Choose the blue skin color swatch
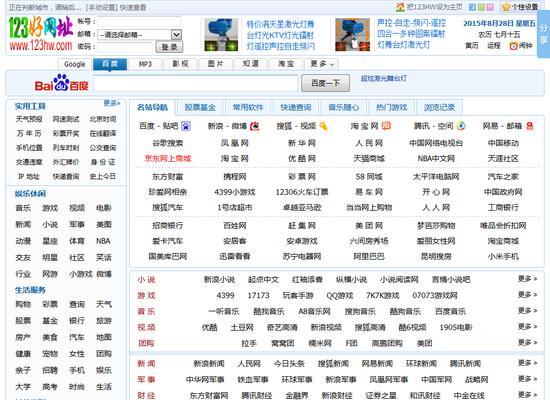Screen dimensions: 550x400 point(472,7)
